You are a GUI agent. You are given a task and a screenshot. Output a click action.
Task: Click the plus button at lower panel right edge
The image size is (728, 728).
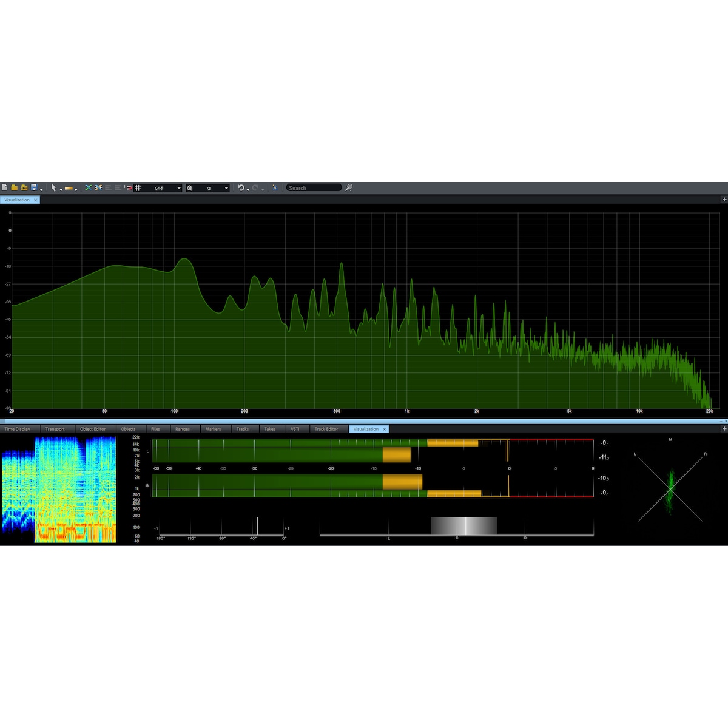724,429
